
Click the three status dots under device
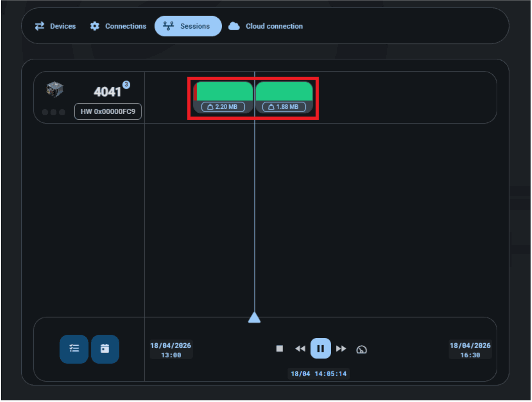54,112
